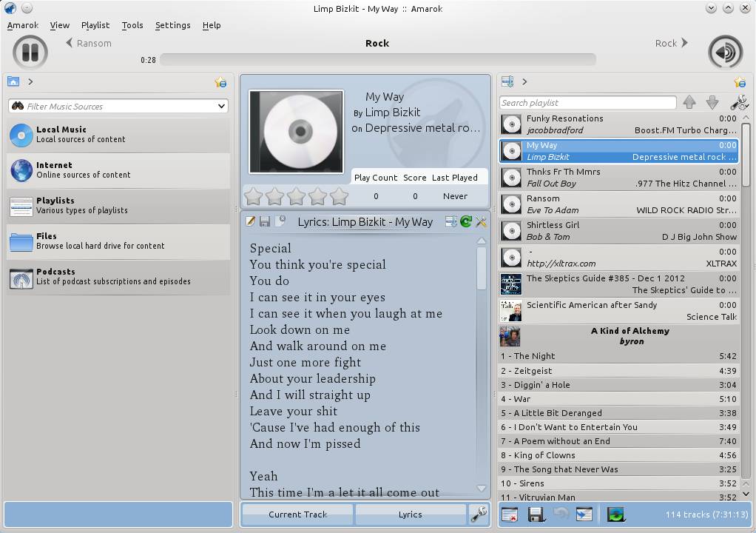Save playlist with floppy disk icon

(536, 514)
